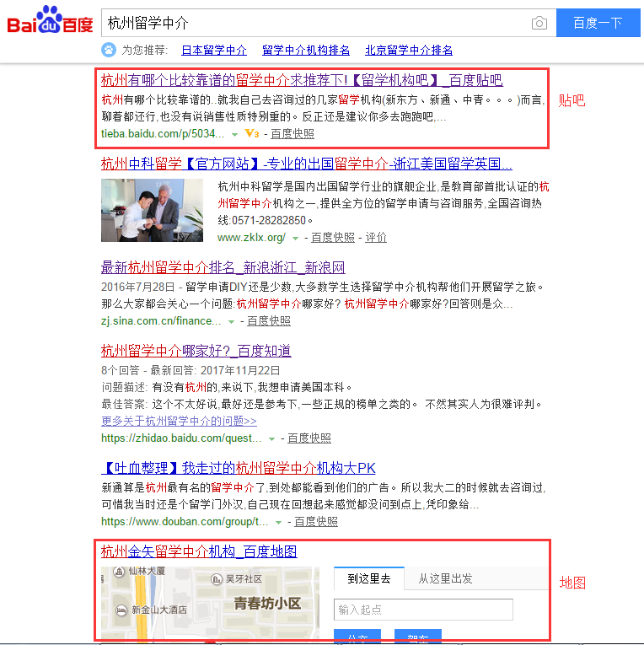
Task: Click the Baidu logo
Action: pyautogui.click(x=50, y=19)
